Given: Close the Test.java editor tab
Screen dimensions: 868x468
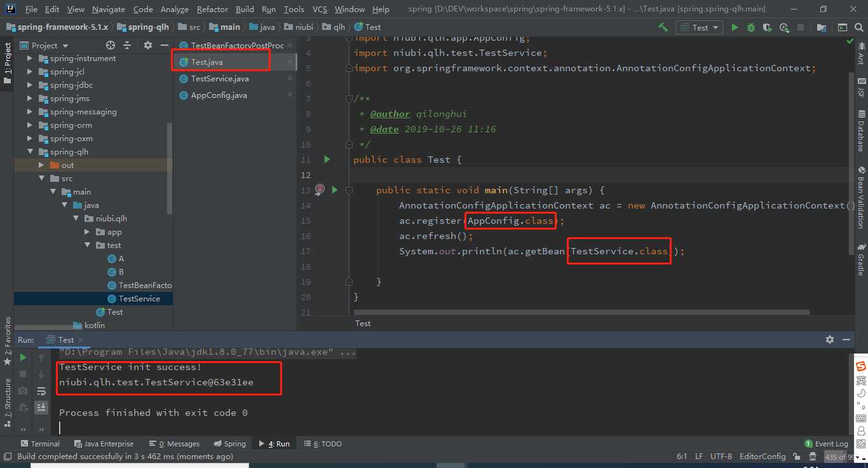Looking at the screenshot, I should 289,62.
